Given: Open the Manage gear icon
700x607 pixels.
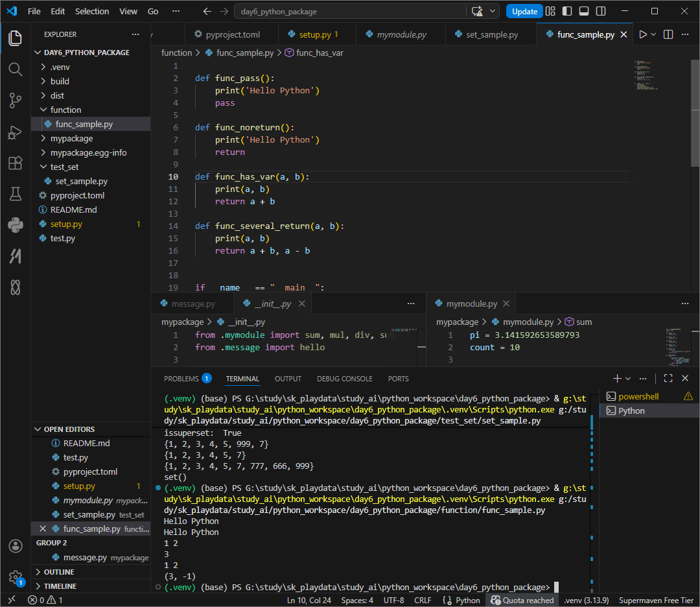Looking at the screenshot, I should [15, 577].
